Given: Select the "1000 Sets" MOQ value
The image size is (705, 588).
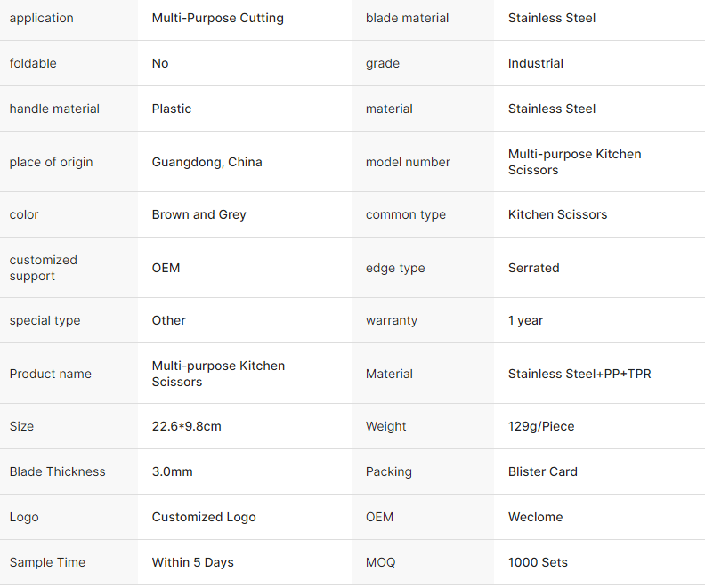Looking at the screenshot, I should [x=537, y=562].
